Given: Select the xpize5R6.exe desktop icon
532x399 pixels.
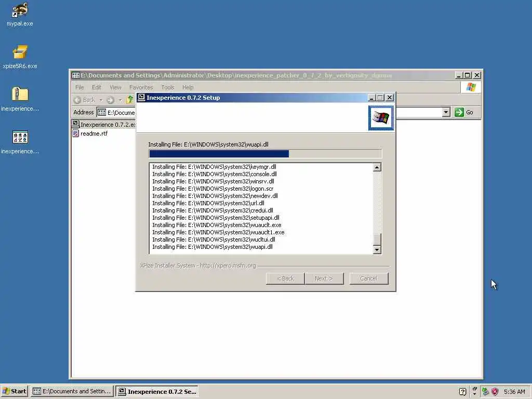Looking at the screenshot, I should [20, 57].
